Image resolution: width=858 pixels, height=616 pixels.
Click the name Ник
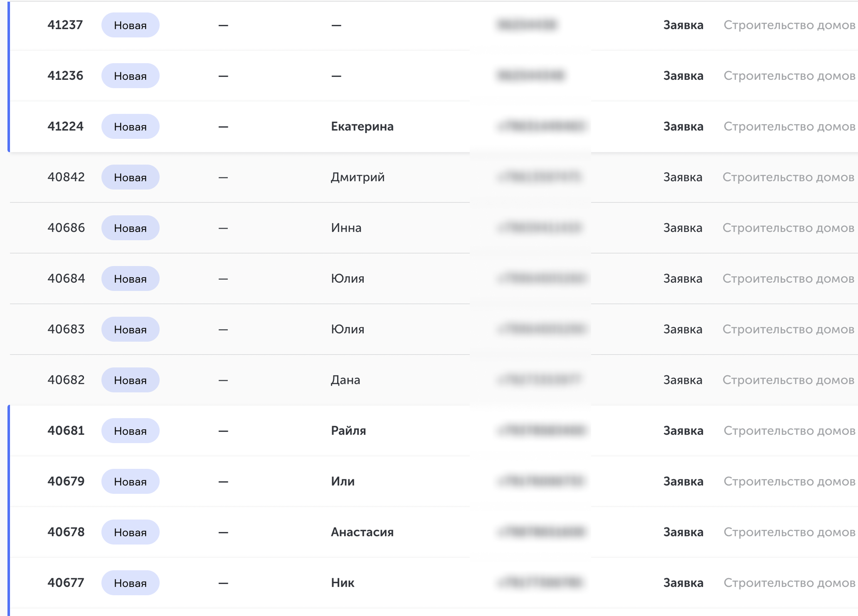click(x=343, y=583)
